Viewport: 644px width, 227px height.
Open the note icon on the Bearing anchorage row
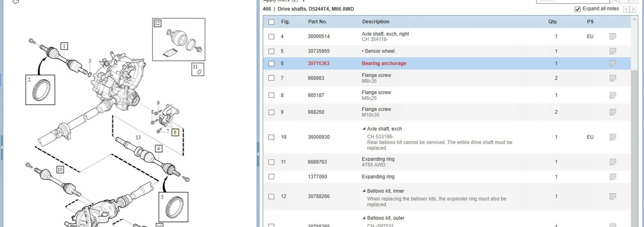(x=613, y=63)
